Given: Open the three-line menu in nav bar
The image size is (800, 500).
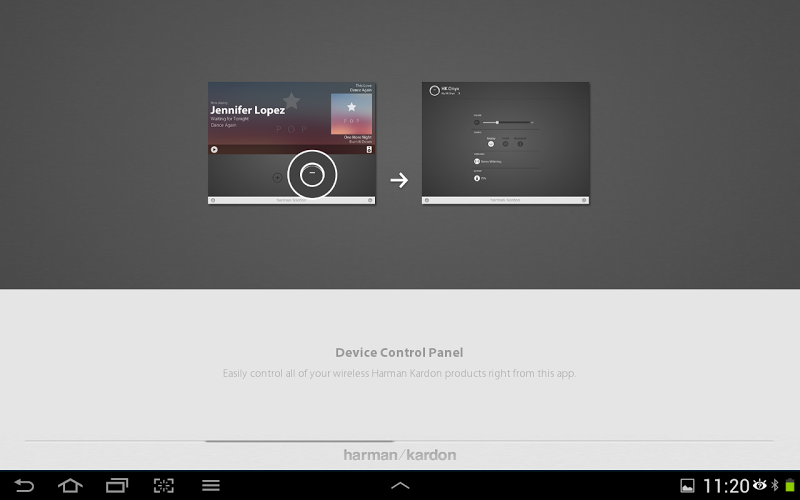Looking at the screenshot, I should tap(211, 485).
